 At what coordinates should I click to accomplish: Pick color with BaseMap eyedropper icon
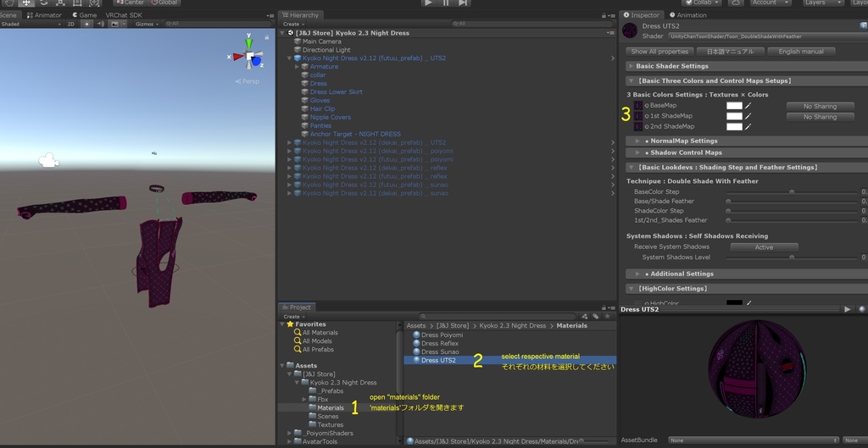748,105
